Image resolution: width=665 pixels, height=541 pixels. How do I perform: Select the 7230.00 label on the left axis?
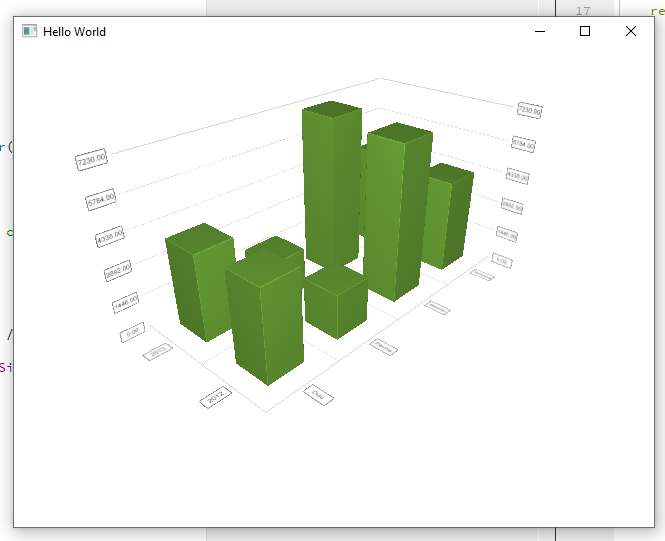[x=91, y=159]
